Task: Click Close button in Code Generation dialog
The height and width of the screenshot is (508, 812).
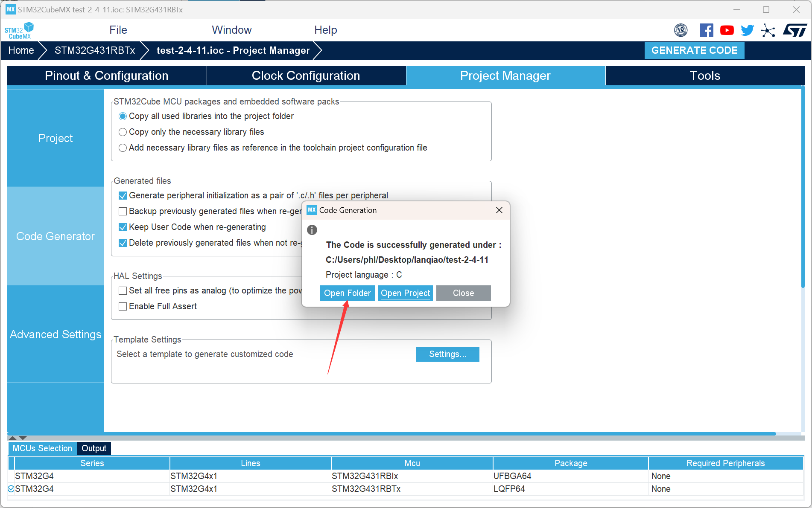Action: 464,293
